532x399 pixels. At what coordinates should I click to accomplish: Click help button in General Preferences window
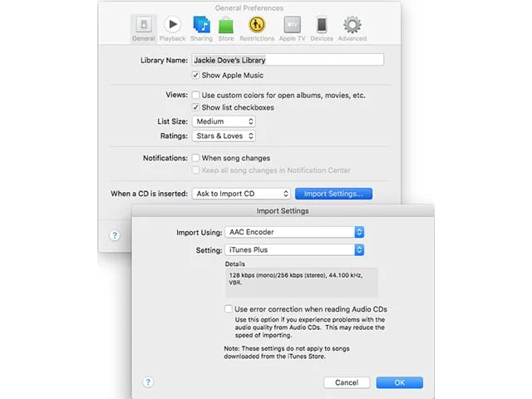click(115, 235)
